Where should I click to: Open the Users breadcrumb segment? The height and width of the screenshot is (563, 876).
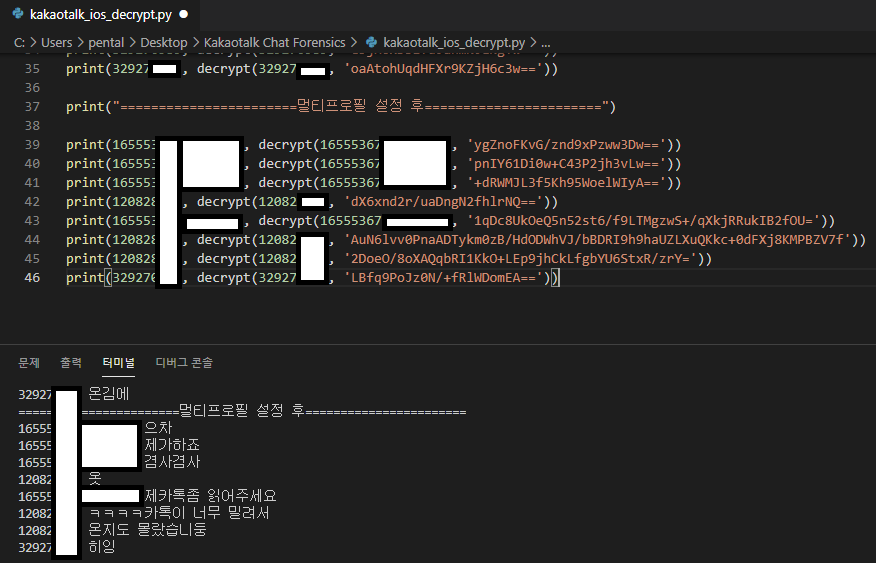pyautogui.click(x=56, y=42)
